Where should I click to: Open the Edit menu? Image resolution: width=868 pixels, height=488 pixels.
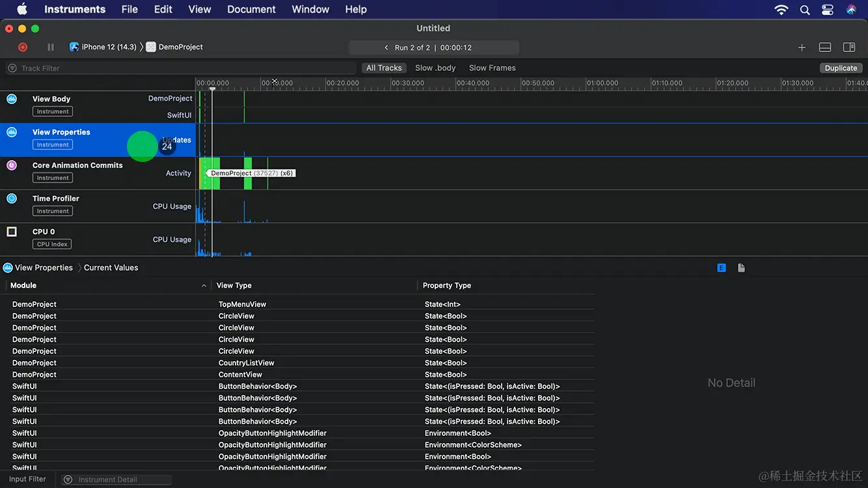point(163,9)
